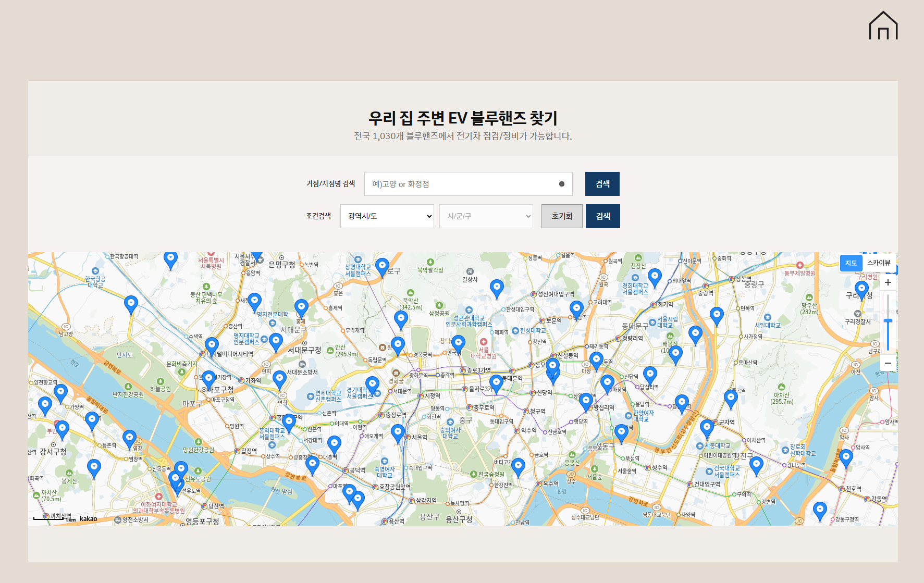This screenshot has height=583, width=924.
Task: Select the map pin near 상명대학교 서울캠퍼스
Action: (x=382, y=267)
